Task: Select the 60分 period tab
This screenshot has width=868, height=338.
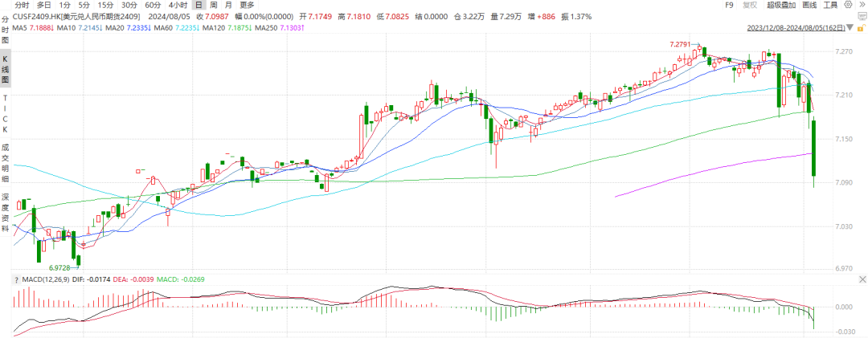Action: point(153,5)
